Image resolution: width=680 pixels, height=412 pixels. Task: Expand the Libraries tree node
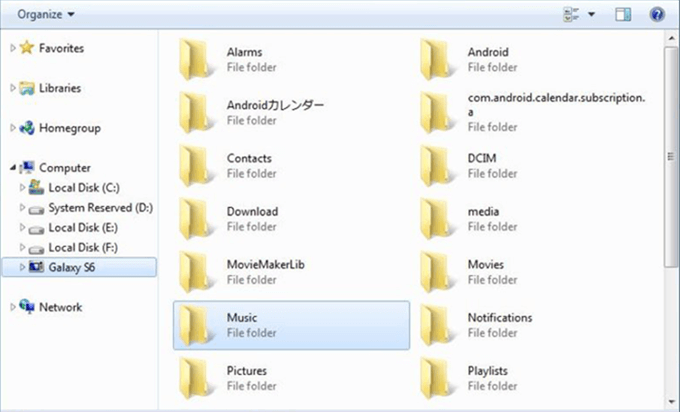[x=12, y=88]
